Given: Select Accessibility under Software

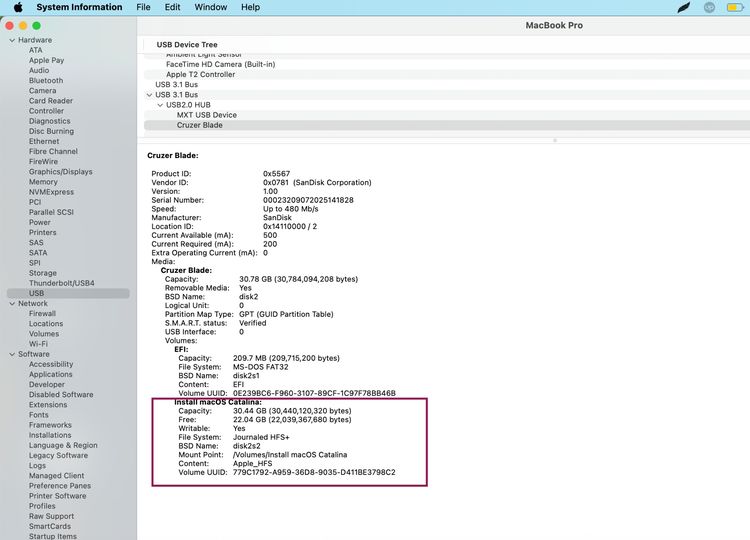Looking at the screenshot, I should [x=51, y=364].
